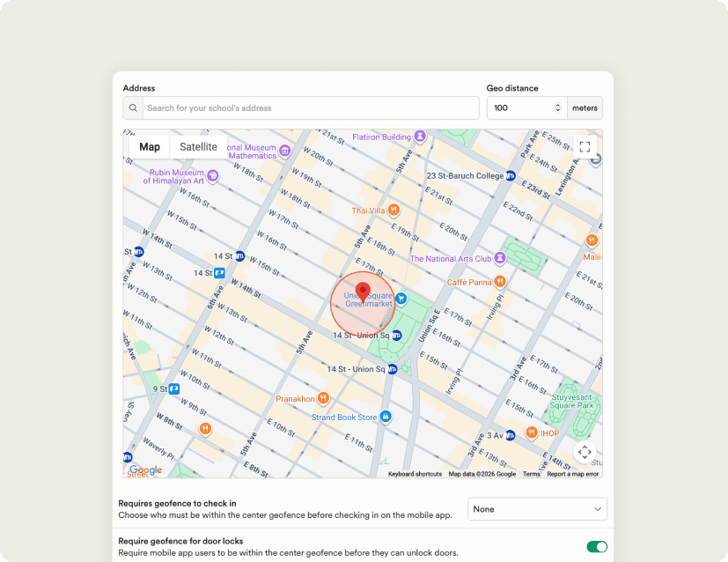Screen dimensions: 728x562
Task: Click the Stuyvesant Square Park label
Action: tap(571, 402)
